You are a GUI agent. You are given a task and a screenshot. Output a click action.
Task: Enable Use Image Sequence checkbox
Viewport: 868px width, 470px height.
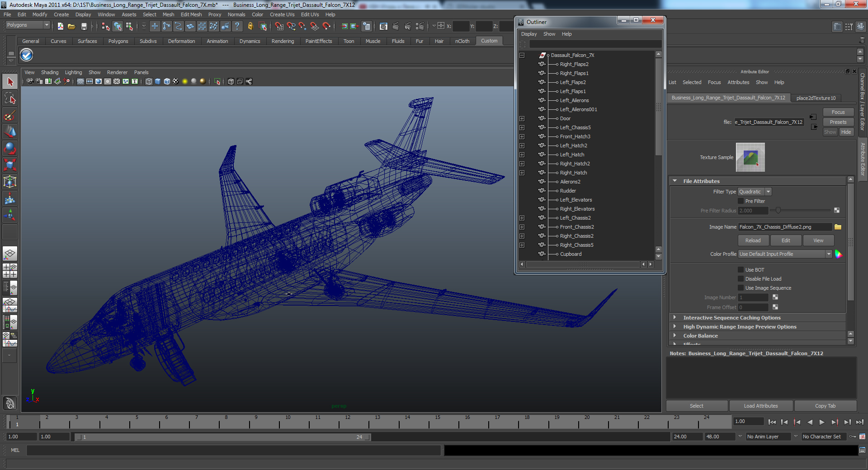coord(741,288)
